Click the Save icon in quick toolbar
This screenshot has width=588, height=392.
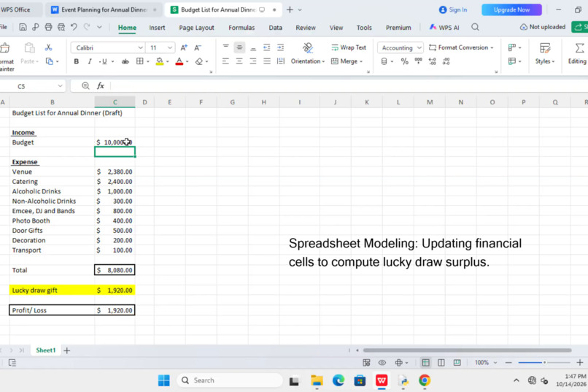click(23, 27)
